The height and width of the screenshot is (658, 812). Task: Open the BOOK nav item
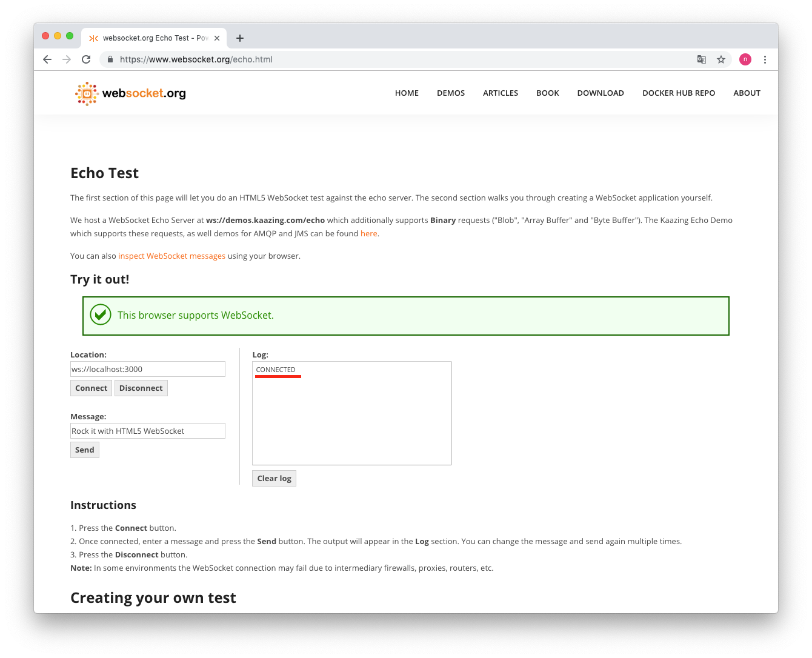tap(548, 93)
